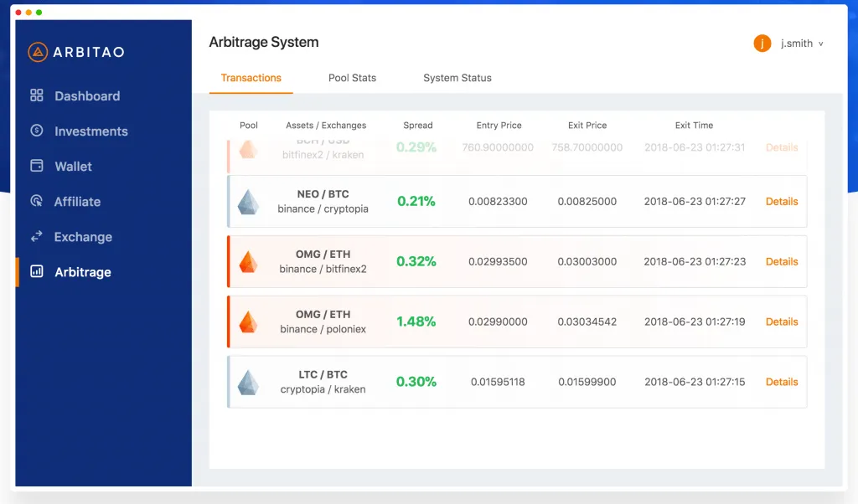
Task: Click the Dashboard grid icon
Action: click(36, 95)
